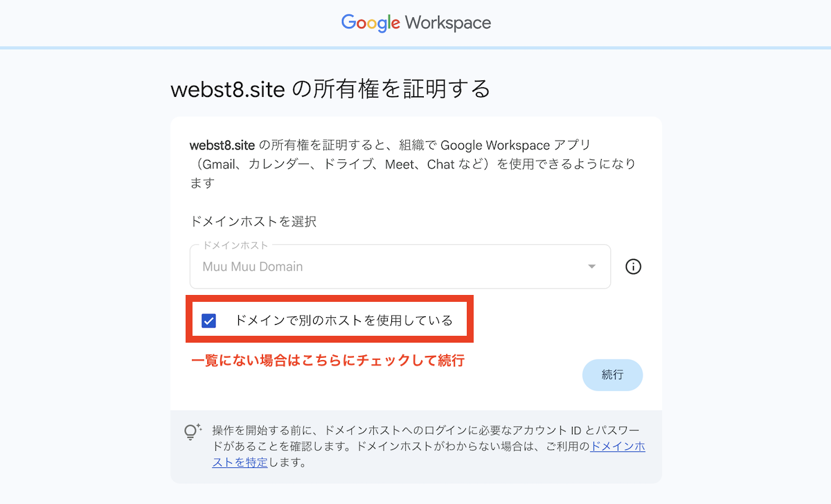Click the bold webst8.site text in the description
Screen dimensions: 831x504
(222, 146)
